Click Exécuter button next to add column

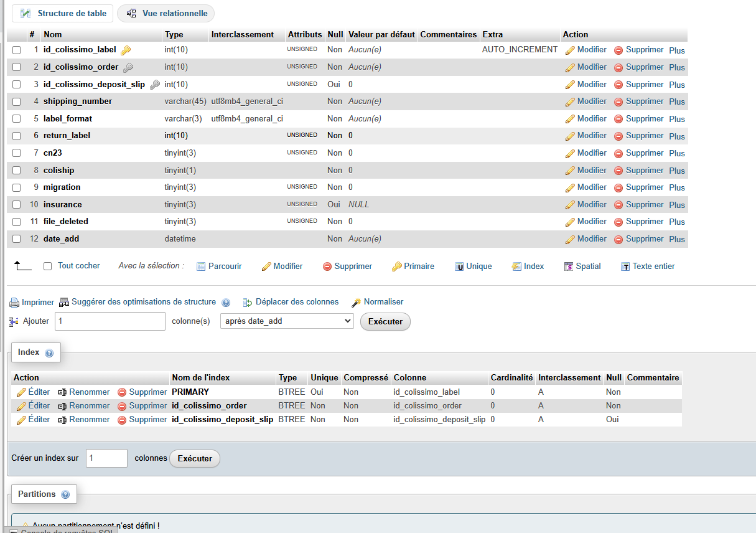pos(385,321)
